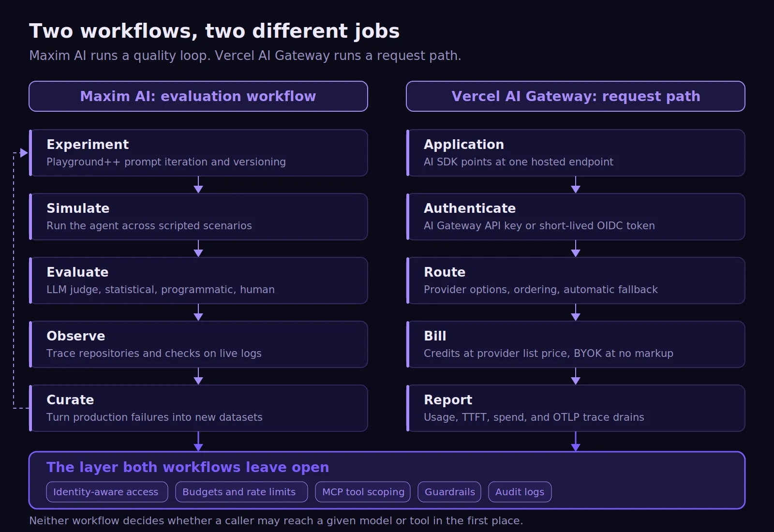Click the Bill step heading

(x=435, y=336)
